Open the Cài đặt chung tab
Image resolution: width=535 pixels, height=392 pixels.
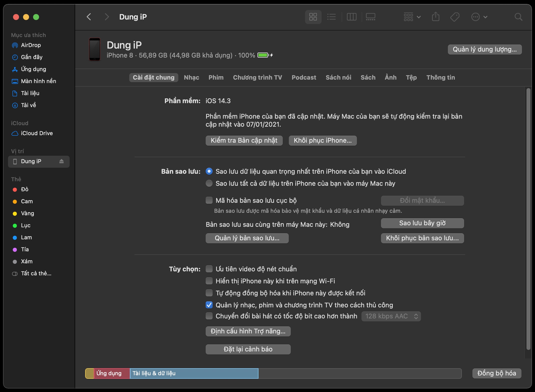[154, 78]
